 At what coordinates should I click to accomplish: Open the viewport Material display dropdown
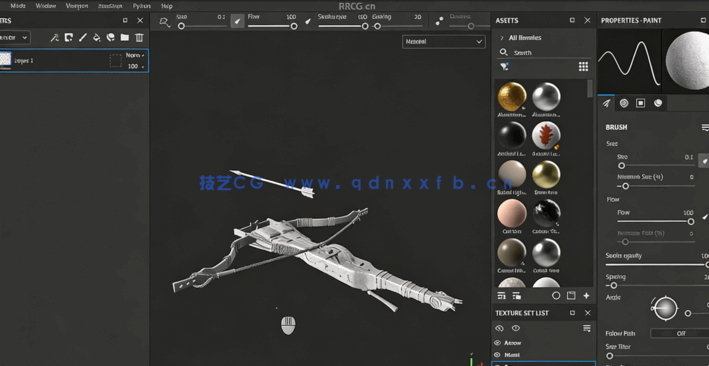point(444,42)
